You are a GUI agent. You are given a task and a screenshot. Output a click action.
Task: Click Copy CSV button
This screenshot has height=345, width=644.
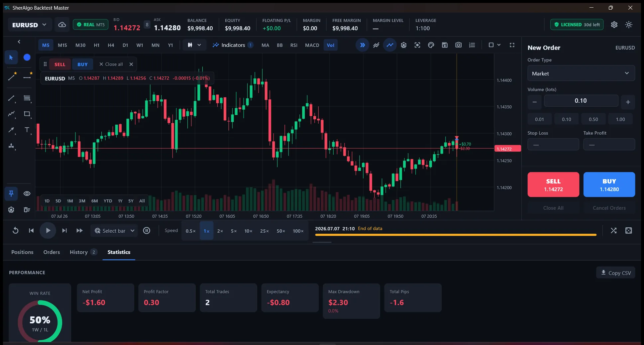click(x=616, y=273)
